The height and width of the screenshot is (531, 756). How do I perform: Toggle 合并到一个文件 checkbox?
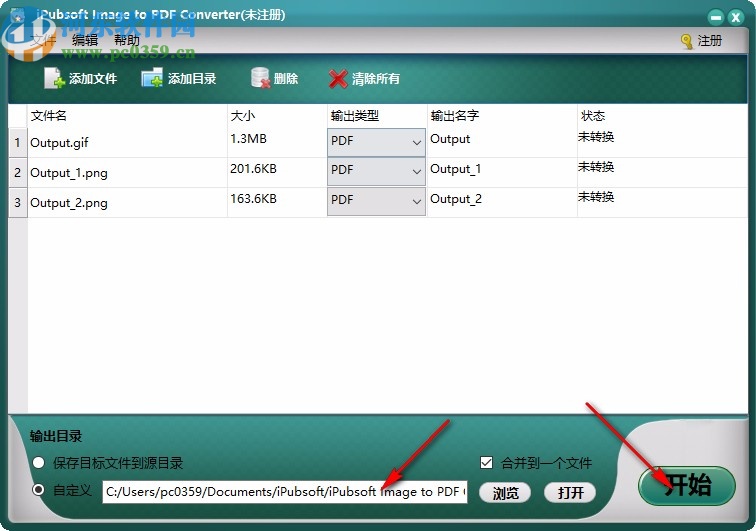(486, 463)
